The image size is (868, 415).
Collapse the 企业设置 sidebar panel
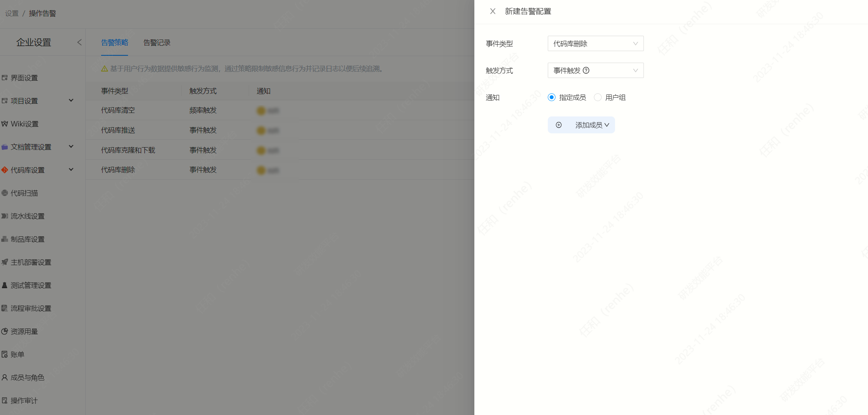click(x=80, y=42)
